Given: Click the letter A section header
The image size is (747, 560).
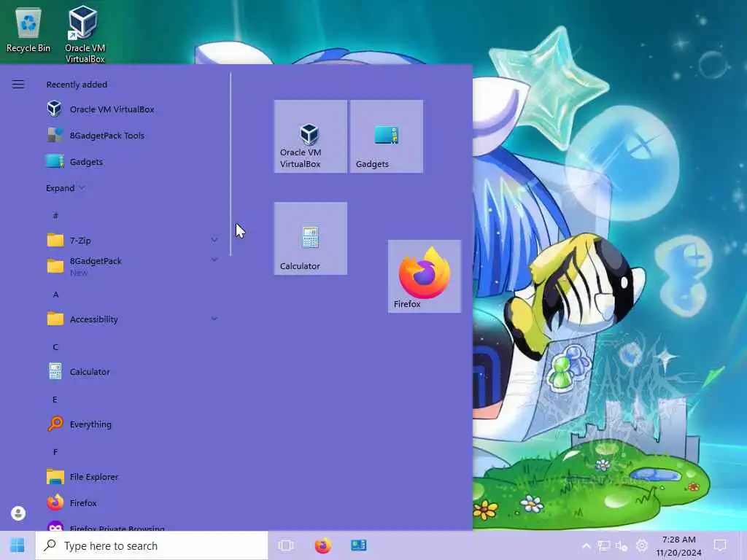Looking at the screenshot, I should point(55,295).
